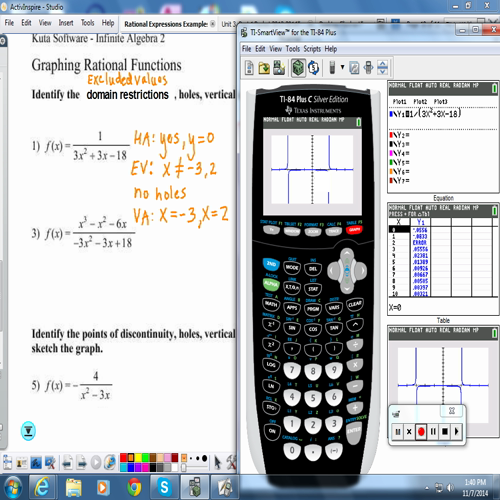Screen dimensions: 500x500
Task: Click the MATH key on calculator
Action: [271, 304]
